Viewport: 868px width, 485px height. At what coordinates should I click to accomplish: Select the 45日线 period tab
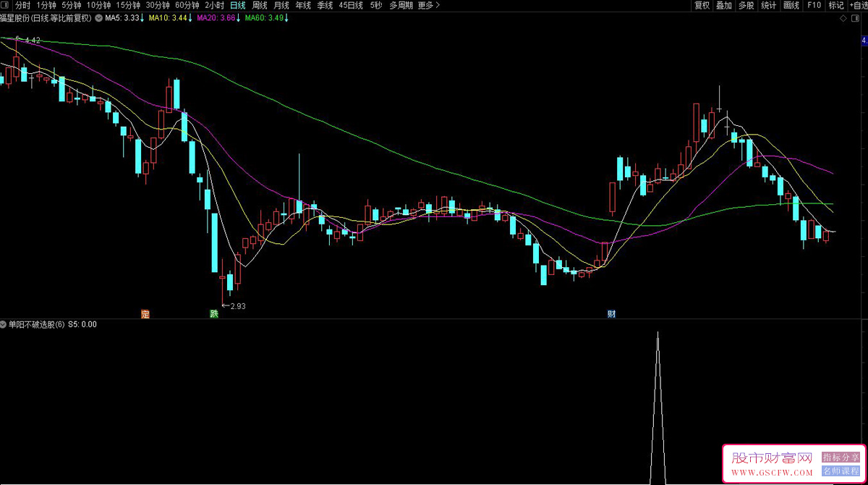pyautogui.click(x=351, y=5)
